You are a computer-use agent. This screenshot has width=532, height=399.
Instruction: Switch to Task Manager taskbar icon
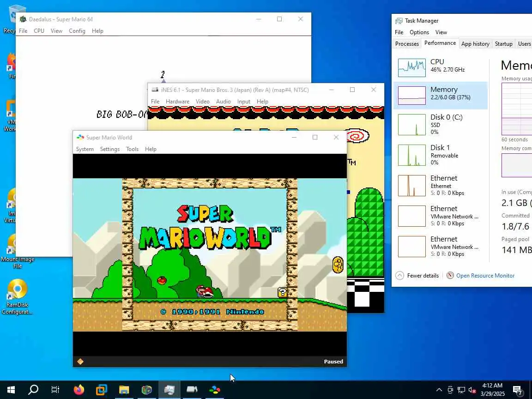click(x=169, y=390)
